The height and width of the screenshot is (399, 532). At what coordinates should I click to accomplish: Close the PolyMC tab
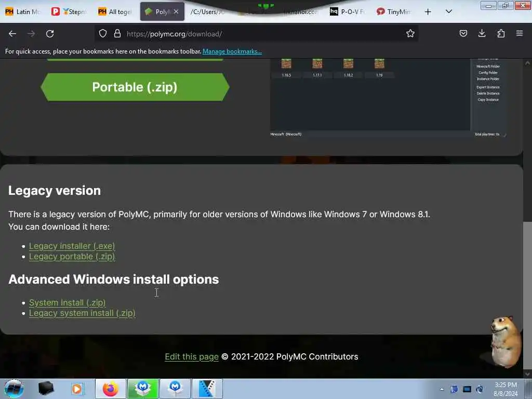[176, 11]
